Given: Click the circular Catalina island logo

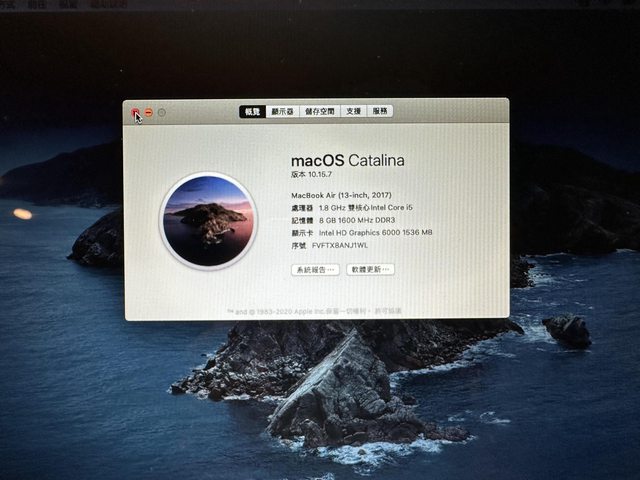Looking at the screenshot, I should click(208, 221).
